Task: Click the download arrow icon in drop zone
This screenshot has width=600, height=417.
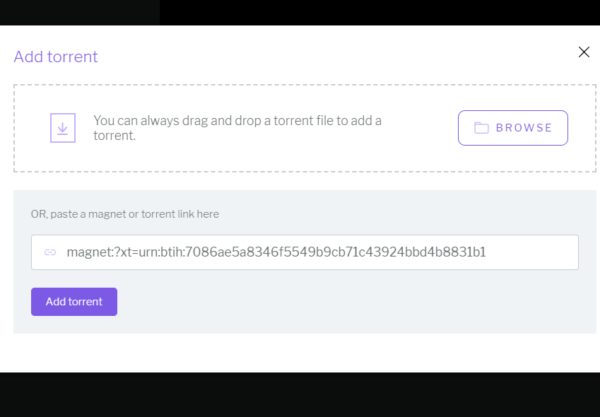Action: 63,128
